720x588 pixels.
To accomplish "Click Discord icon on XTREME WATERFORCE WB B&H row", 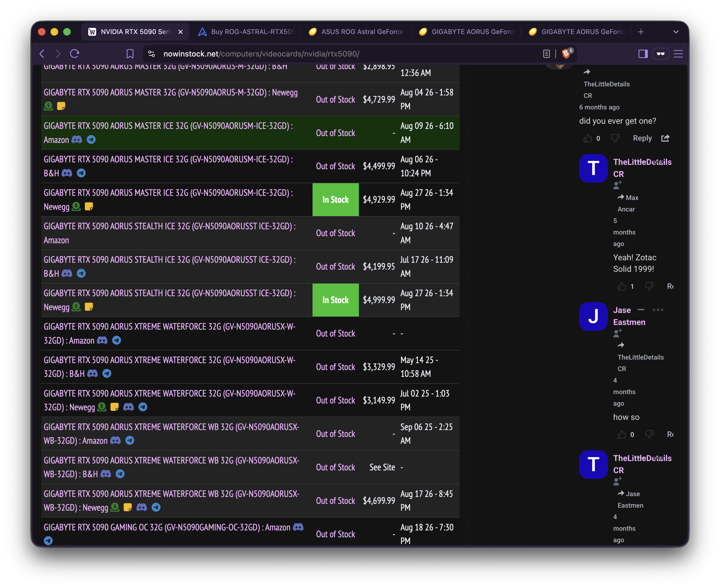I will pos(106,474).
